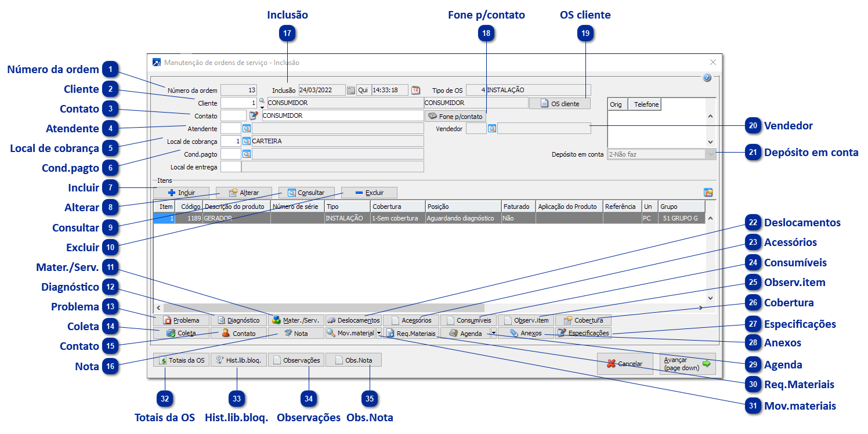Open the Obs.Nota button
868x434 pixels.
pyautogui.click(x=353, y=360)
